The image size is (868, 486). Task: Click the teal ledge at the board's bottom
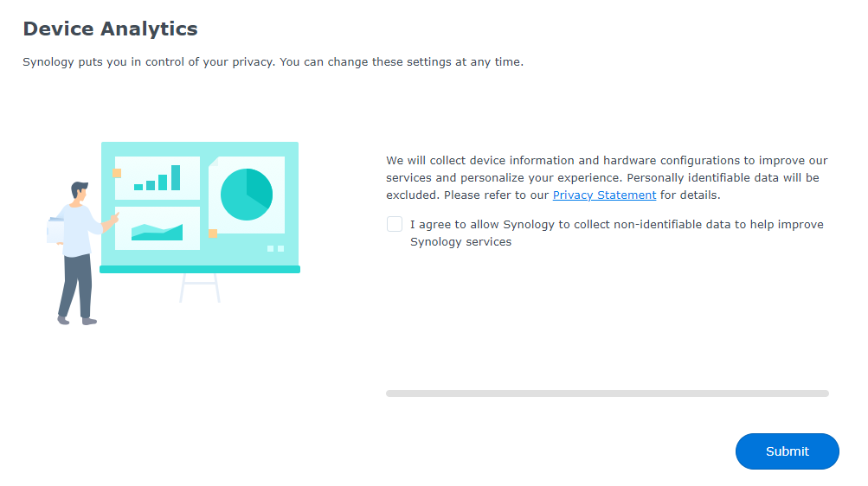(200, 270)
